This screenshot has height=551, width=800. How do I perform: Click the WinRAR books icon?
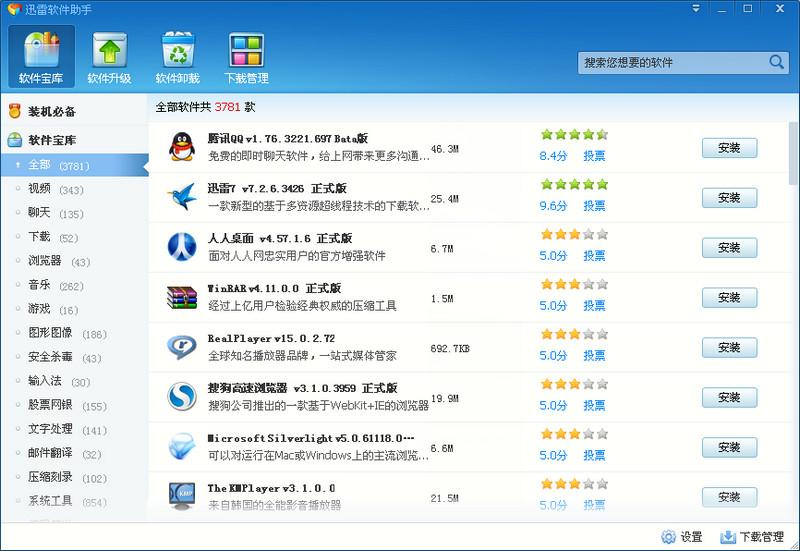tap(182, 297)
